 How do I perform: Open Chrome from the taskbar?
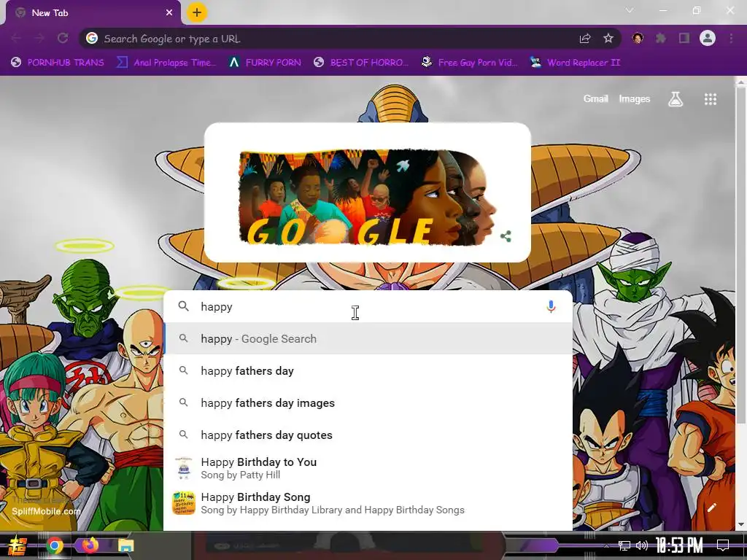coord(55,545)
